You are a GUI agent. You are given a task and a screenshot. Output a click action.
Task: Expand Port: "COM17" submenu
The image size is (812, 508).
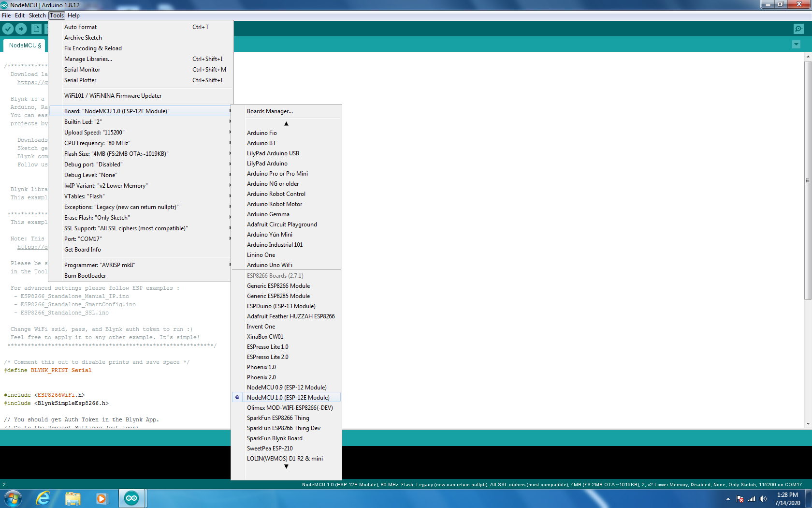click(x=140, y=239)
